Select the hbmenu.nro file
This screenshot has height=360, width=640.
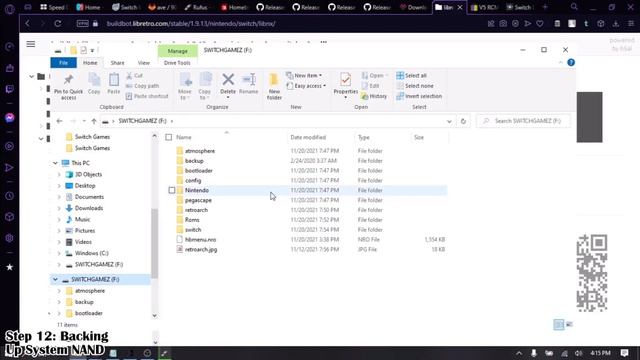[x=200, y=240]
